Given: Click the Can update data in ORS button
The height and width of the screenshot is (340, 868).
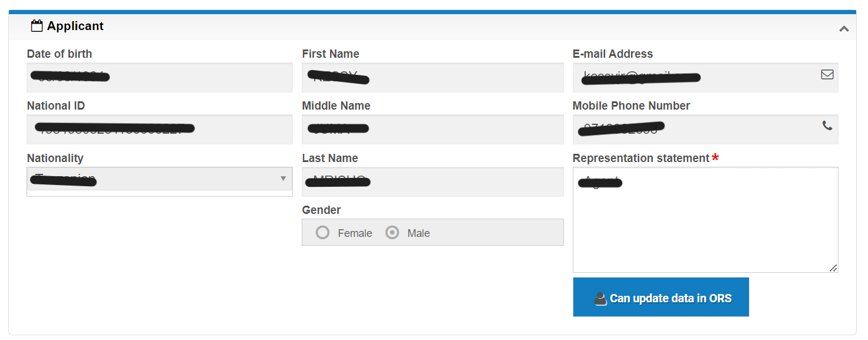Looking at the screenshot, I should click(x=661, y=297).
